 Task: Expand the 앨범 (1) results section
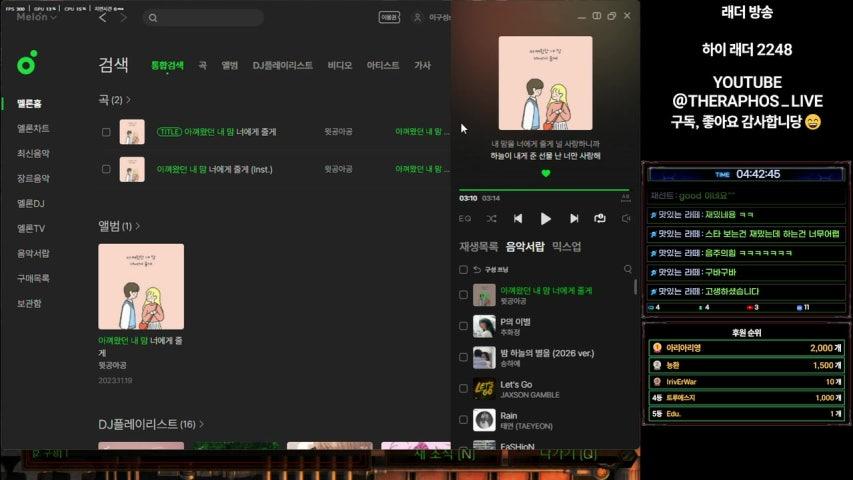[119, 226]
